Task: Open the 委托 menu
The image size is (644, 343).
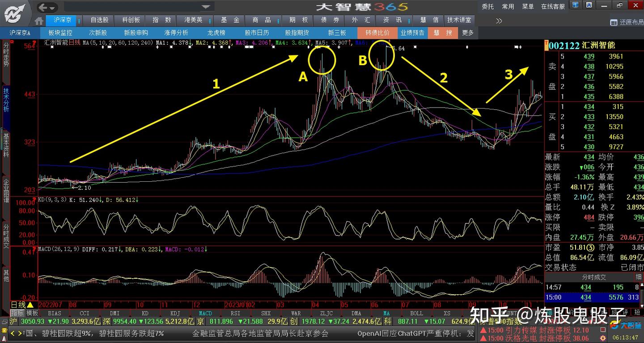Action: (x=488, y=6)
